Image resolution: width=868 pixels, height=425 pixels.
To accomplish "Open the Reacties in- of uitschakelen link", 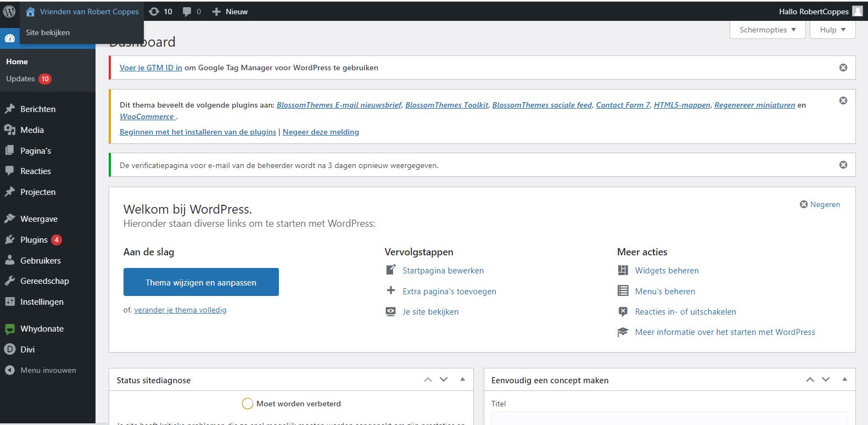I will click(x=685, y=311).
